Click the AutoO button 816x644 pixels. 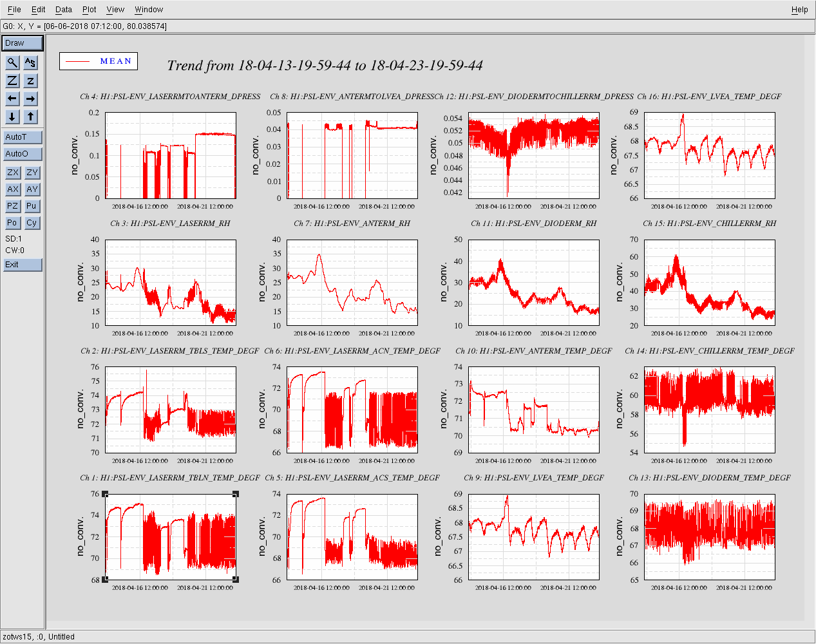pyautogui.click(x=23, y=154)
